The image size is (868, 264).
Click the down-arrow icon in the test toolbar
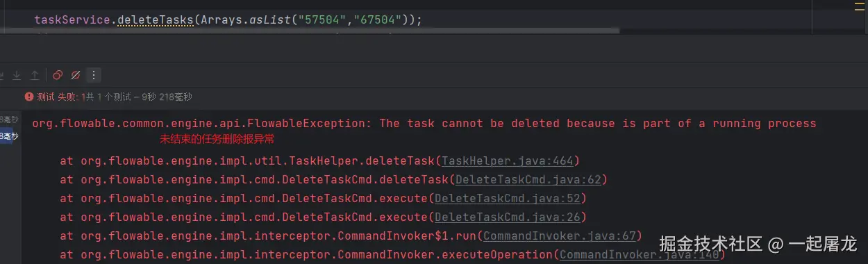point(17,75)
